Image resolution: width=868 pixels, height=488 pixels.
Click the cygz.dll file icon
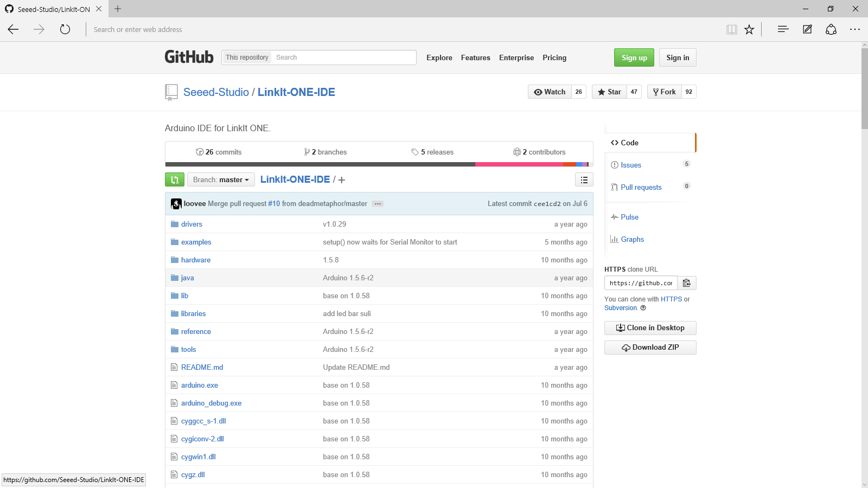pos(174,474)
